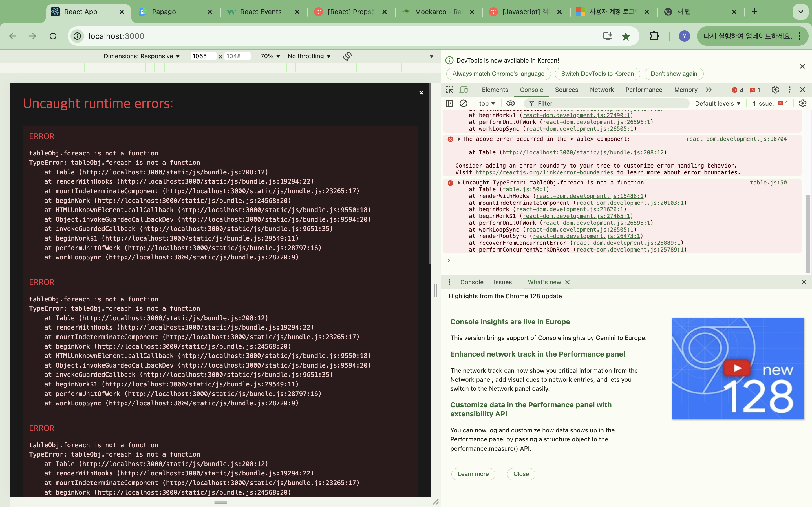
Task: Bookmark this page with star icon
Action: click(x=625, y=36)
